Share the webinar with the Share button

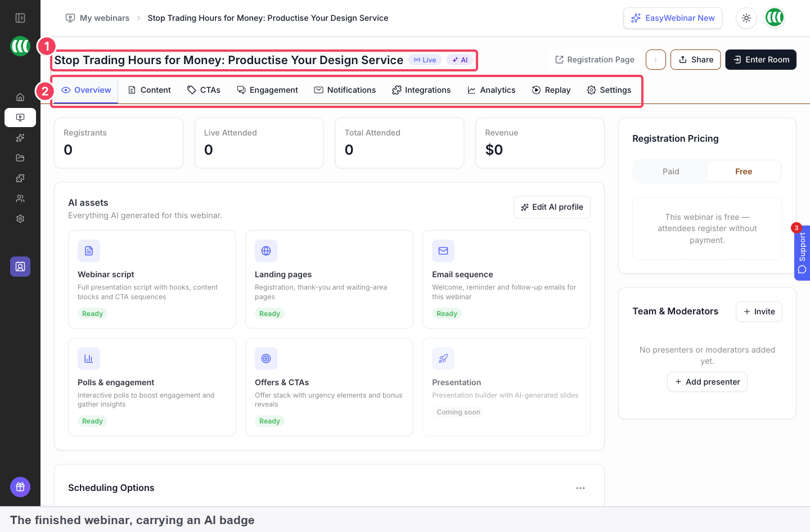coord(696,60)
